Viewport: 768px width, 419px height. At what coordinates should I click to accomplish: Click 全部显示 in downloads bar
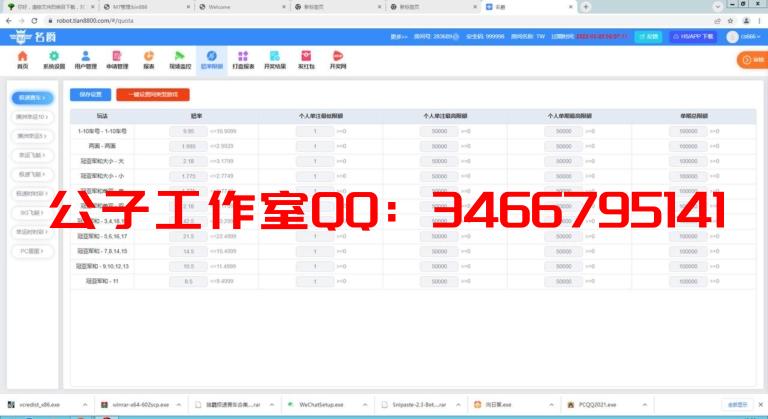click(737, 405)
